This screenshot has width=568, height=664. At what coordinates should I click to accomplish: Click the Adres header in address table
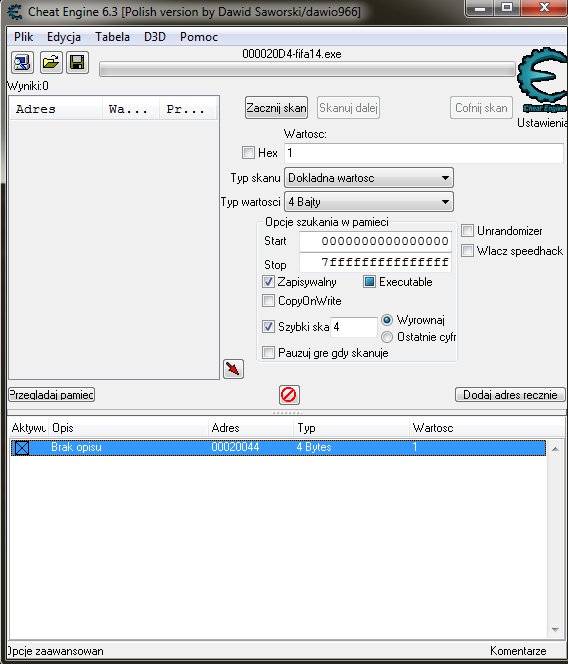tap(251, 428)
